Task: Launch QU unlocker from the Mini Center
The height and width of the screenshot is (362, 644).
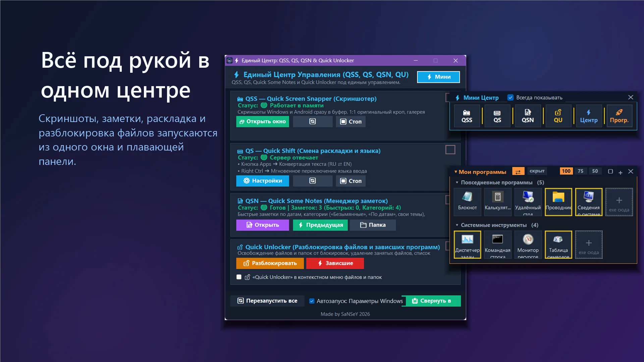Action: click(558, 116)
